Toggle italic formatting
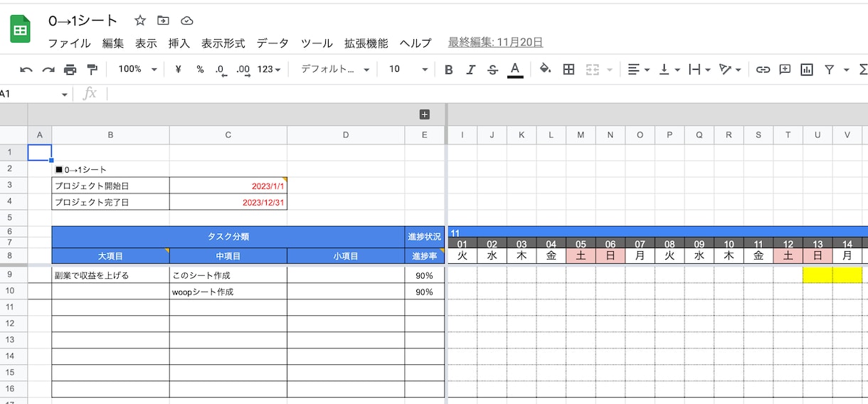 [x=470, y=69]
